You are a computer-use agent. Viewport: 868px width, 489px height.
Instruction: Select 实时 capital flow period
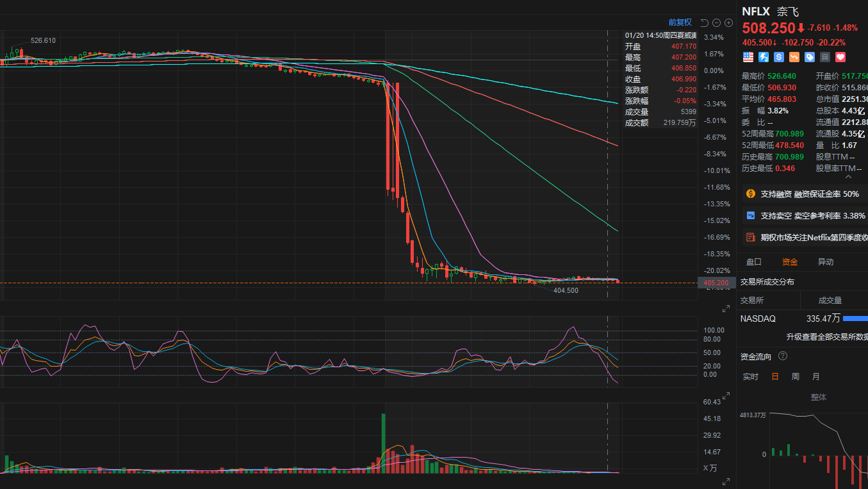click(750, 377)
